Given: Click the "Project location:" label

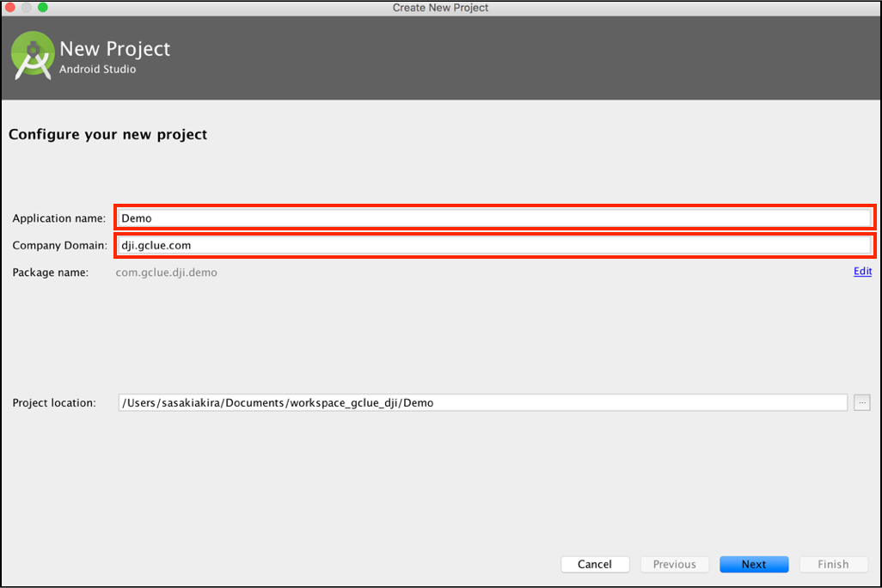Looking at the screenshot, I should coord(54,402).
